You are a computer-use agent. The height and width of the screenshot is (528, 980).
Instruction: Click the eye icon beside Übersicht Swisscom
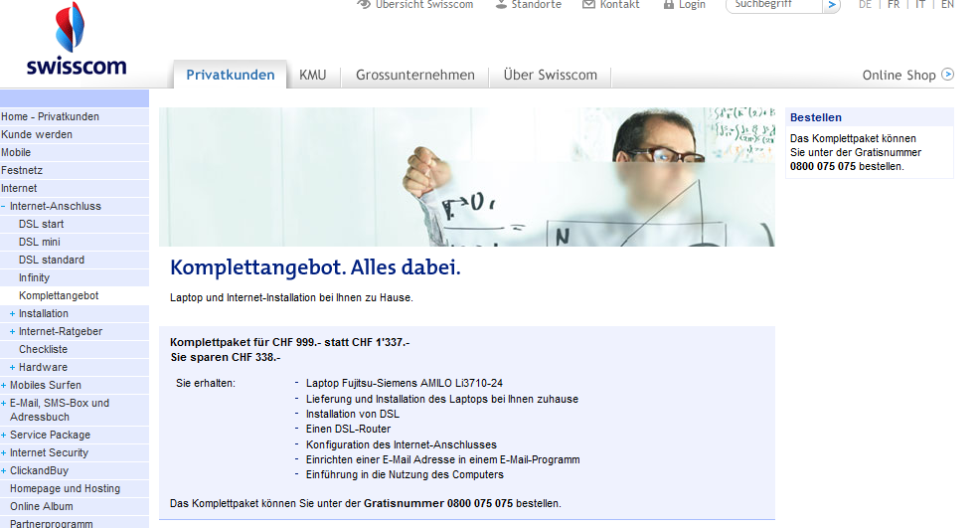point(364,4)
